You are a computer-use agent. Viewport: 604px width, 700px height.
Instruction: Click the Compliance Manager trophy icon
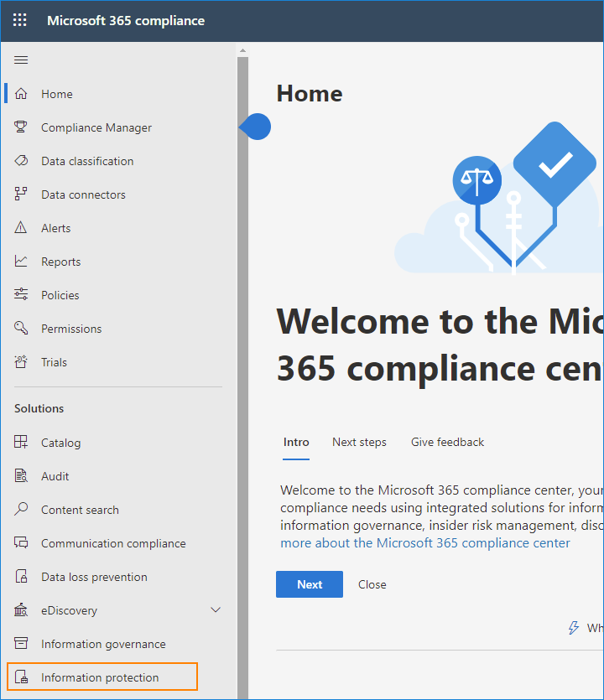pos(21,127)
